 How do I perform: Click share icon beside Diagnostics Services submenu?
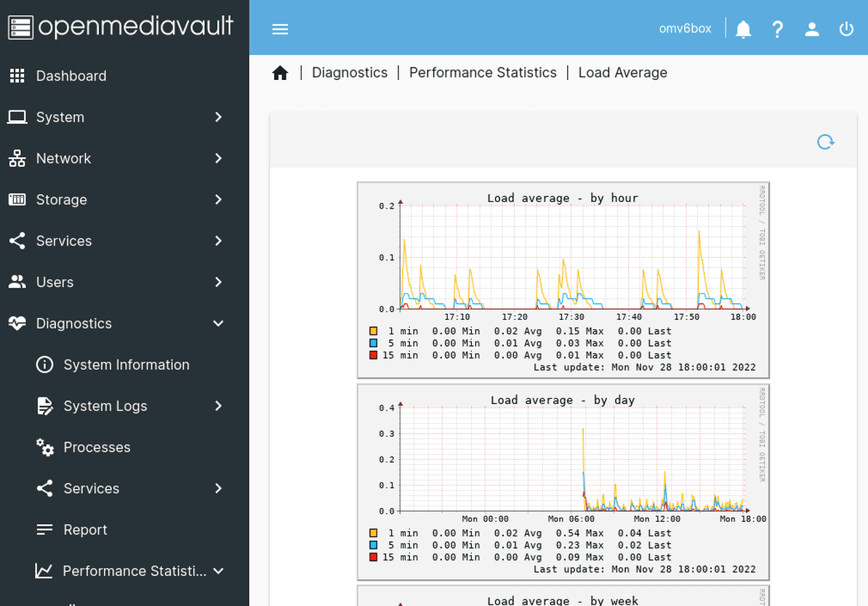(x=45, y=488)
